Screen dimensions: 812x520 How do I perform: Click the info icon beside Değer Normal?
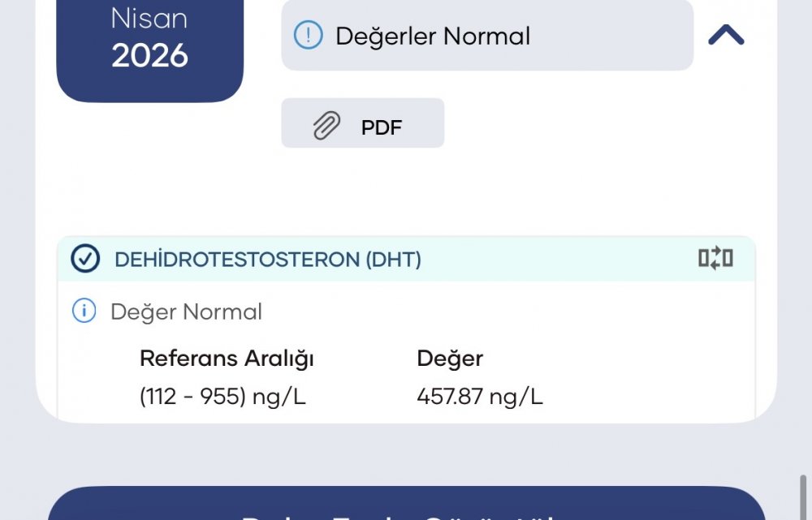pos(84,311)
